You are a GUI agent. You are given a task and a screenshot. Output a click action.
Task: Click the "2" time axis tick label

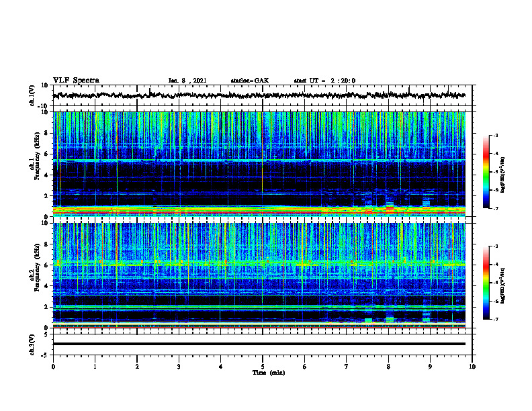pos(137,367)
